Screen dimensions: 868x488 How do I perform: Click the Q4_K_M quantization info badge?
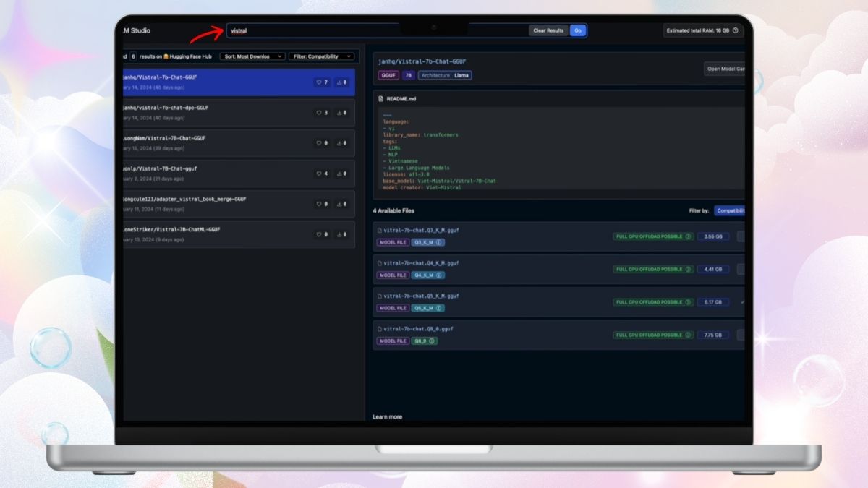click(x=428, y=275)
